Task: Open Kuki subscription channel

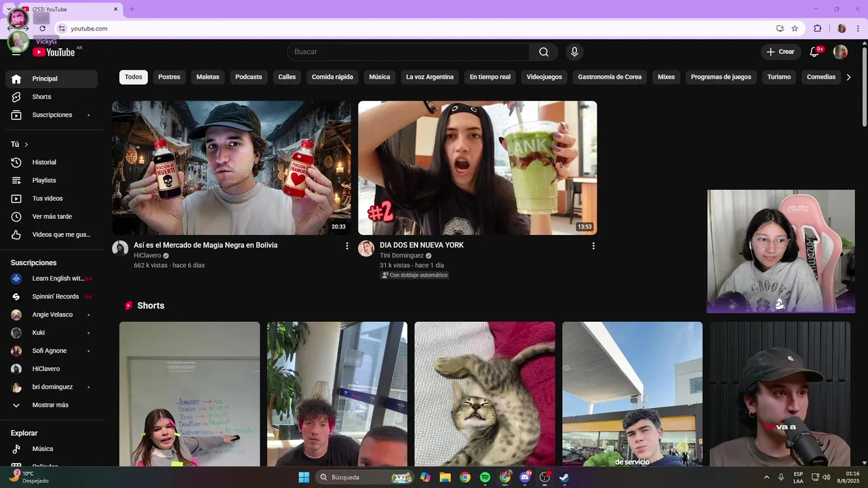Action: [x=52, y=333]
